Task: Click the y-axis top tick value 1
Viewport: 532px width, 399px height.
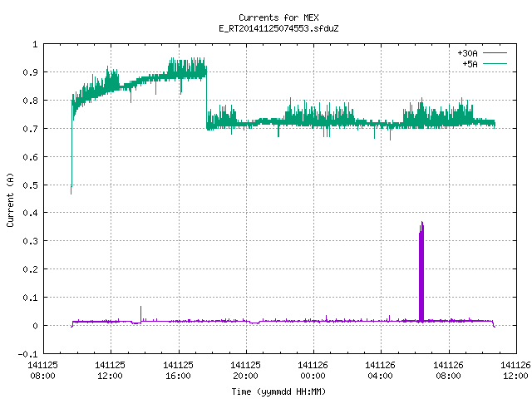Action: point(35,44)
